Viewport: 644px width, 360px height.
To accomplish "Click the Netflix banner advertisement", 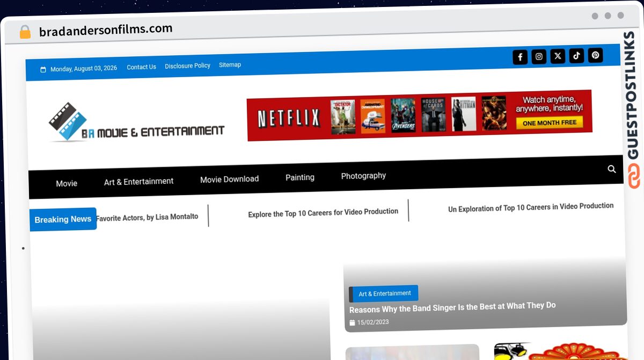I will [x=419, y=115].
